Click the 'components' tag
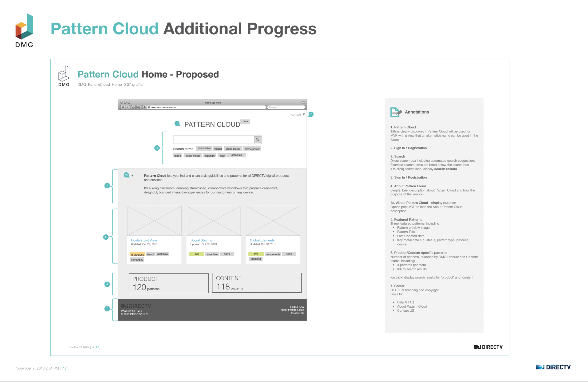The image size is (588, 382). click(x=273, y=254)
